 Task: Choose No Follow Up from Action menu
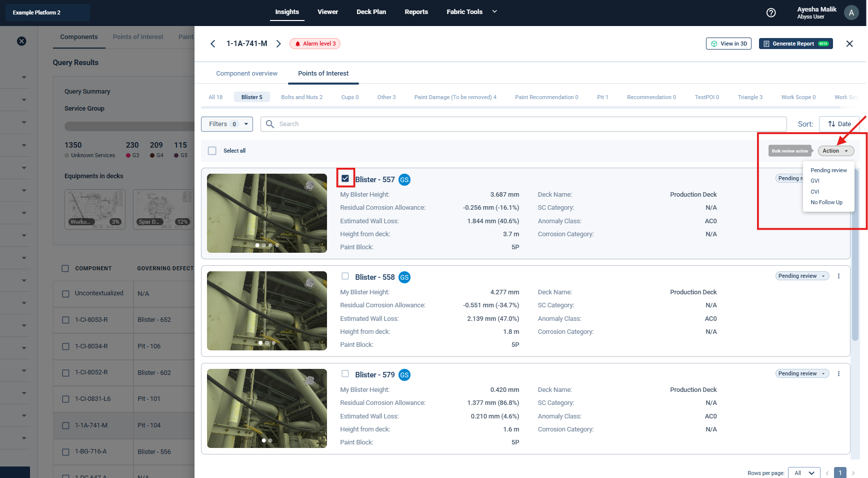826,202
